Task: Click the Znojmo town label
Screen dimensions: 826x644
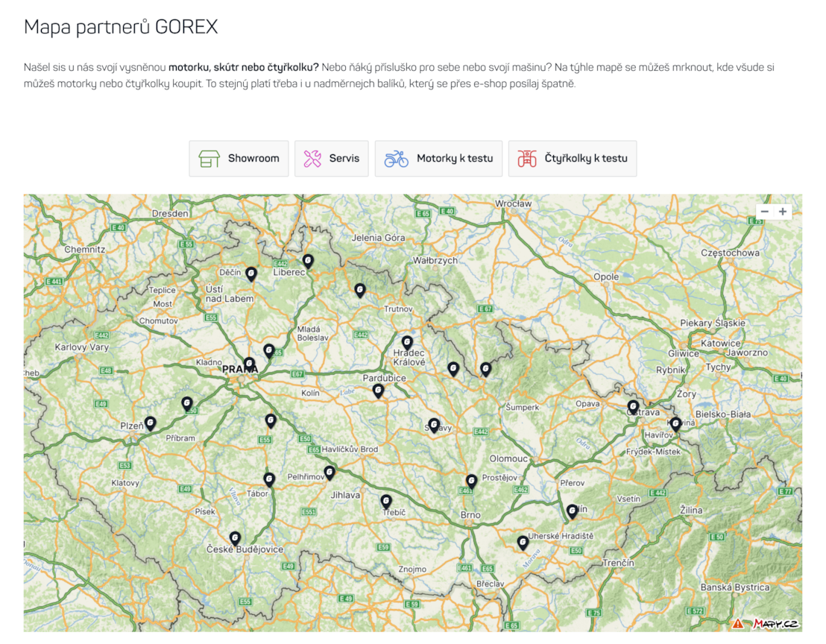Action: pos(412,569)
